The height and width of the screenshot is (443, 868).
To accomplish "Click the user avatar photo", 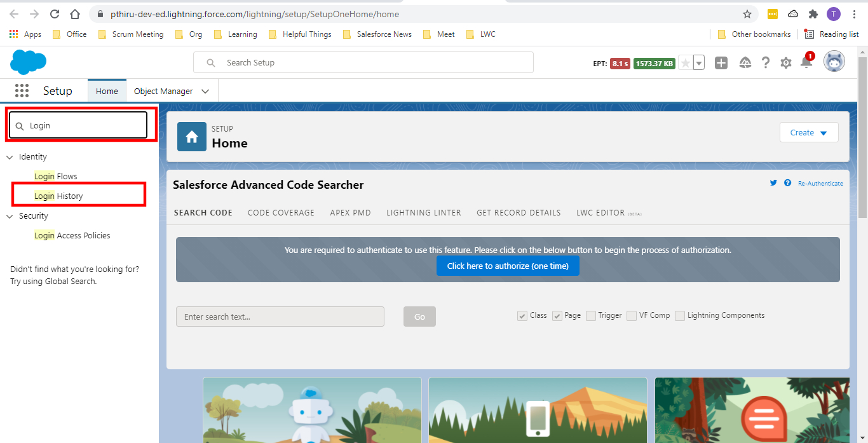I will [834, 61].
